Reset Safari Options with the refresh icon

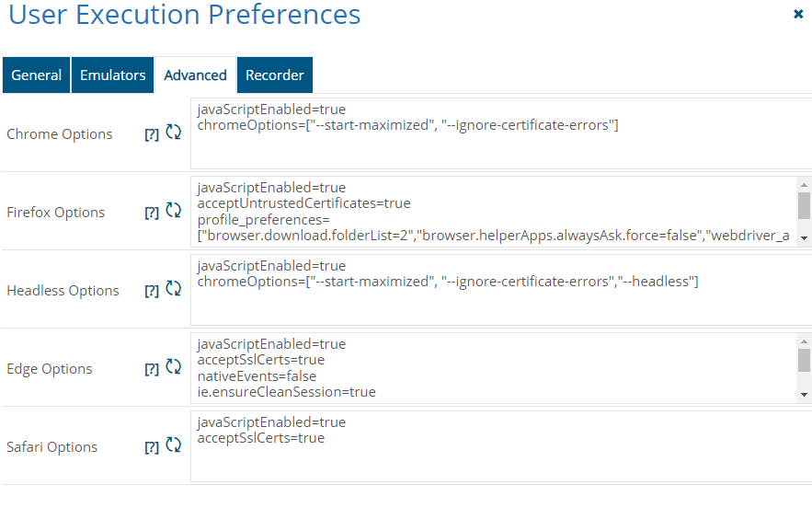click(173, 445)
